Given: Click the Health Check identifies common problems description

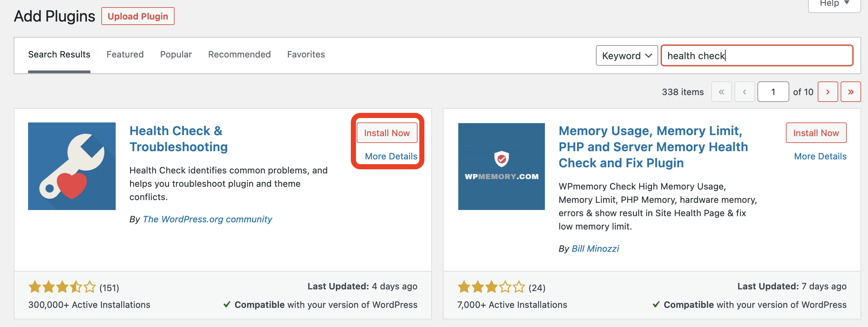Looking at the screenshot, I should (228, 183).
